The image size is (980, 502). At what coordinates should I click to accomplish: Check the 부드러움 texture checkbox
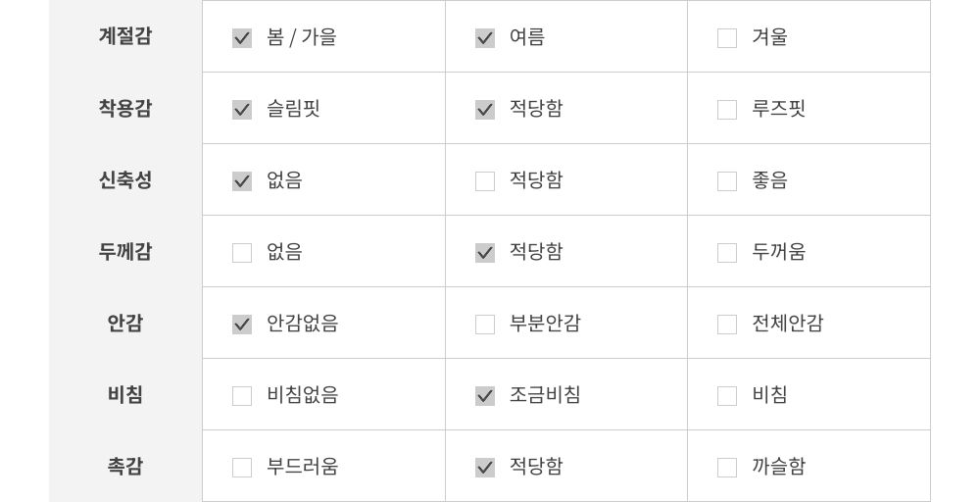[242, 468]
